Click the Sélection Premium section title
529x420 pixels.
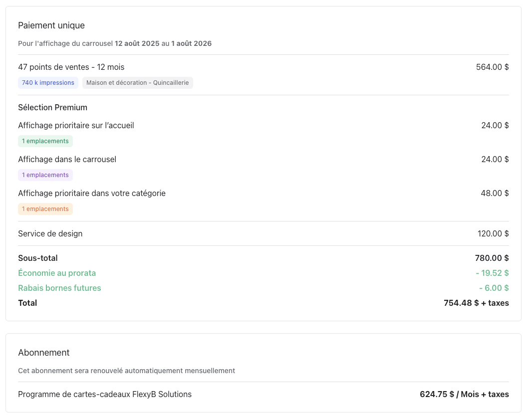53,107
